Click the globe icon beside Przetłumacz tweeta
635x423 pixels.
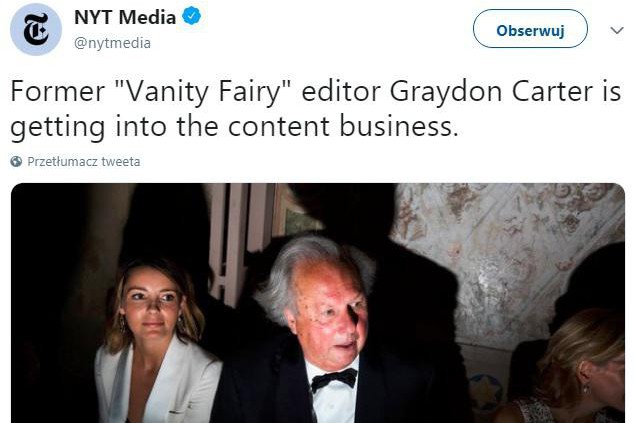(x=16, y=162)
